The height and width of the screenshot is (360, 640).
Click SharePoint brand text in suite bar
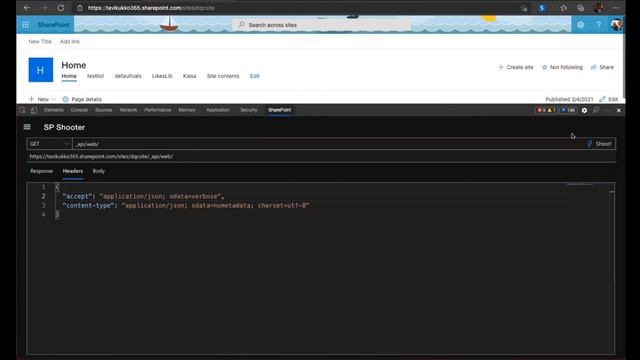coord(53,25)
